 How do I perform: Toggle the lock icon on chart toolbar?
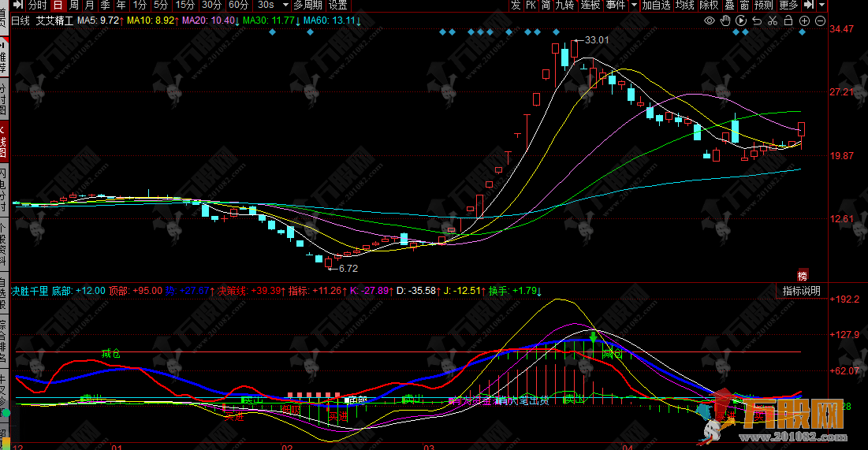click(x=788, y=20)
